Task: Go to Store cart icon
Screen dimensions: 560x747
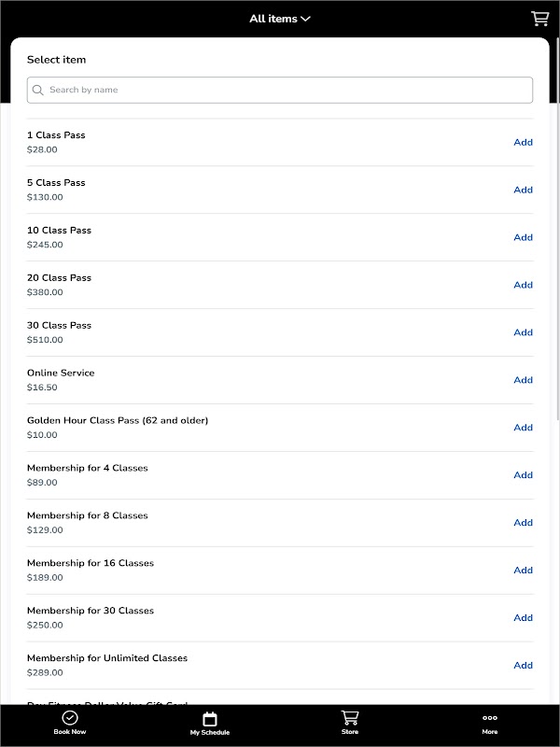Action: [x=350, y=717]
